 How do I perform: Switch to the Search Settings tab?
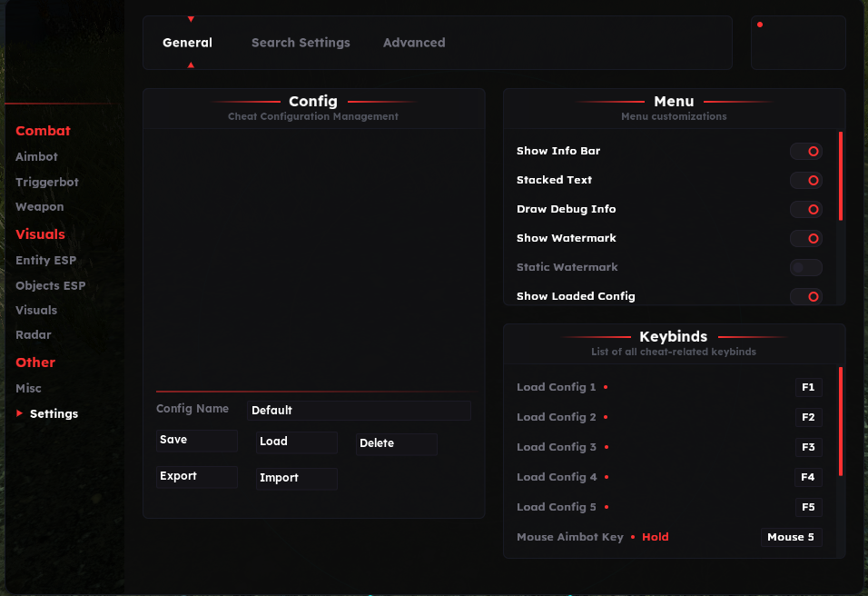click(x=301, y=43)
